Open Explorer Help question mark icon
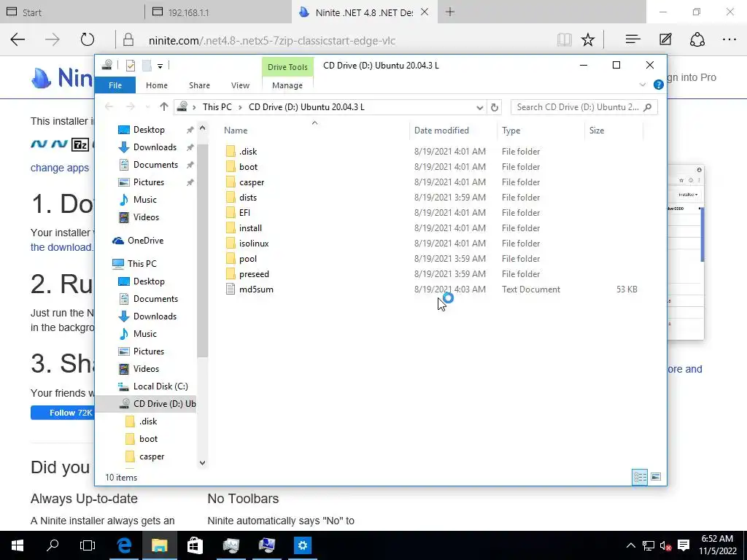Viewport: 747px width, 560px height. pyautogui.click(x=659, y=85)
